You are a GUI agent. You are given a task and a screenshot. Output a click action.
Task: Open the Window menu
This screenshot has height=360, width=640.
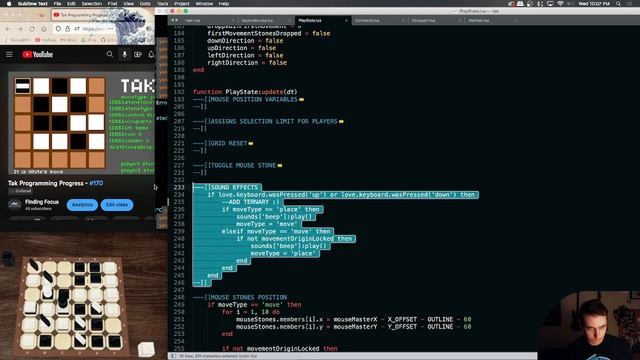(x=204, y=4)
